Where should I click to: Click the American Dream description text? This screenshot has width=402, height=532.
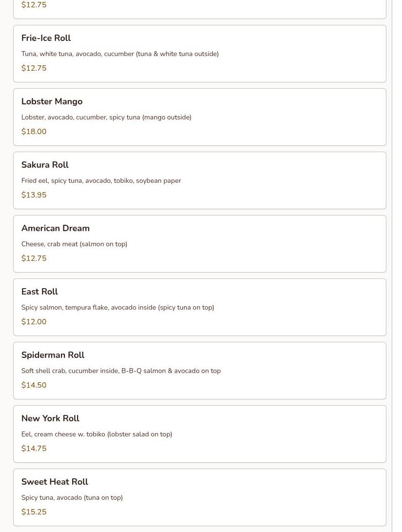(x=74, y=244)
